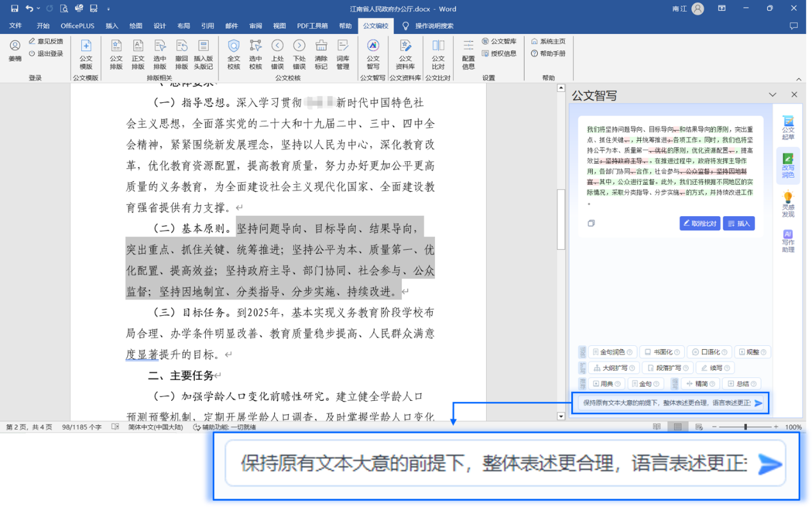Jump to previous error with 上处错误
The image size is (812, 507).
[277, 54]
